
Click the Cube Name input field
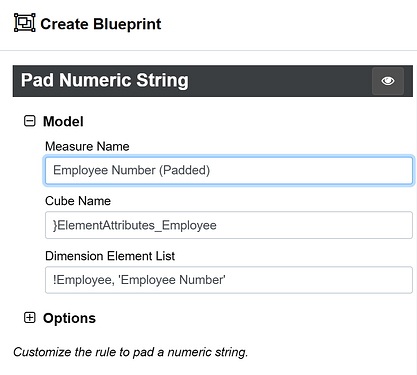[229, 225]
